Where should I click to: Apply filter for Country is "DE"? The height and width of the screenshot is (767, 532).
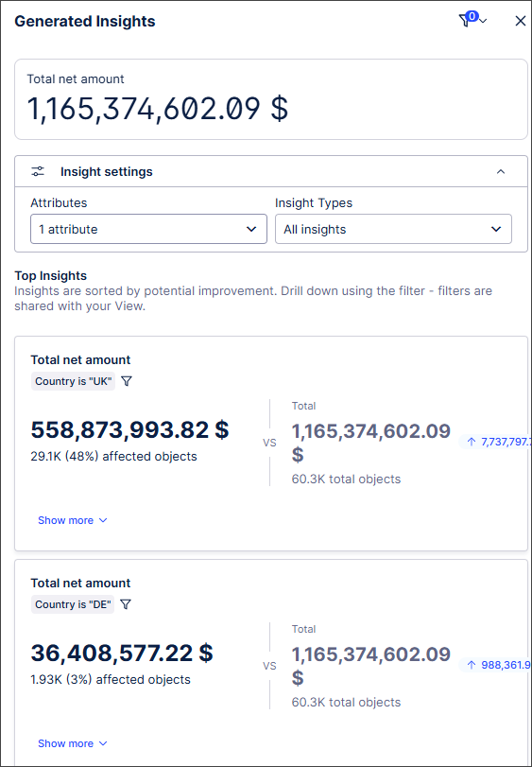tap(126, 604)
